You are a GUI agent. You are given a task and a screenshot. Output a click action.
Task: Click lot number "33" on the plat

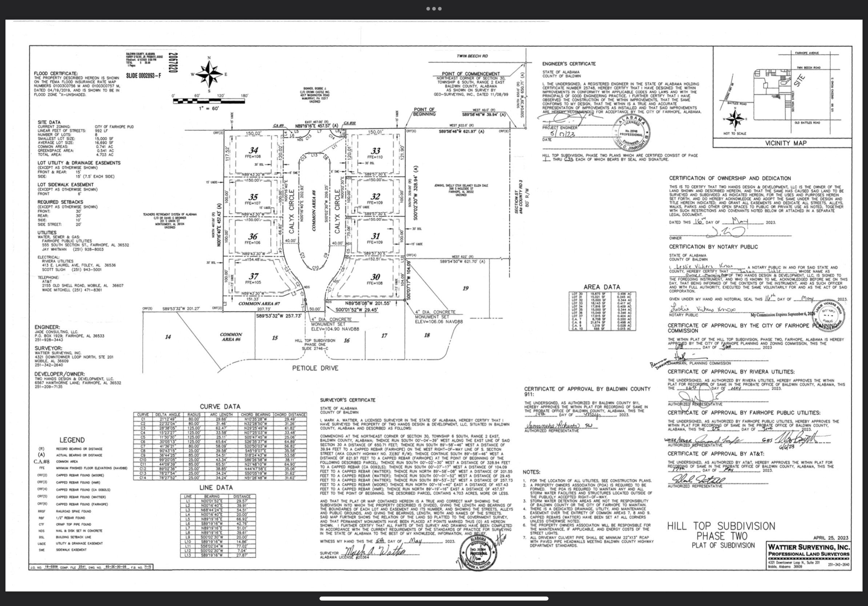pyautogui.click(x=375, y=151)
